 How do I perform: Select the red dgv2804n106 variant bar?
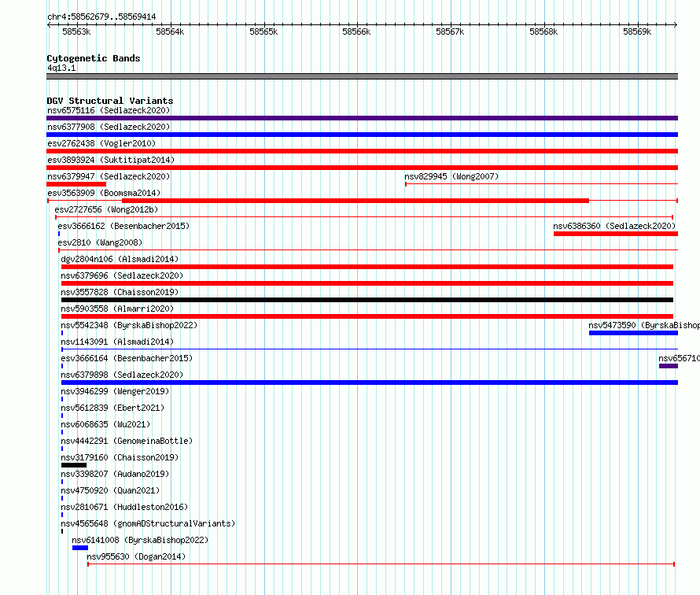pyautogui.click(x=367, y=267)
